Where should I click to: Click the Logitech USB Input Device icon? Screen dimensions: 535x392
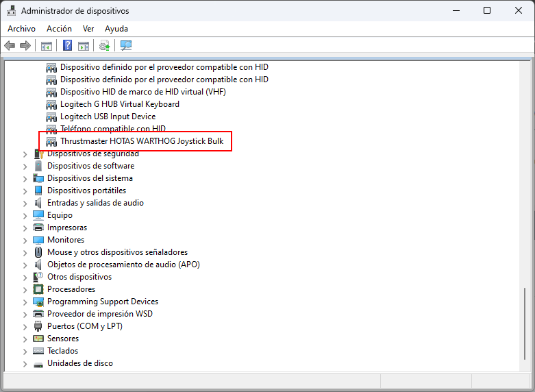[x=51, y=117]
